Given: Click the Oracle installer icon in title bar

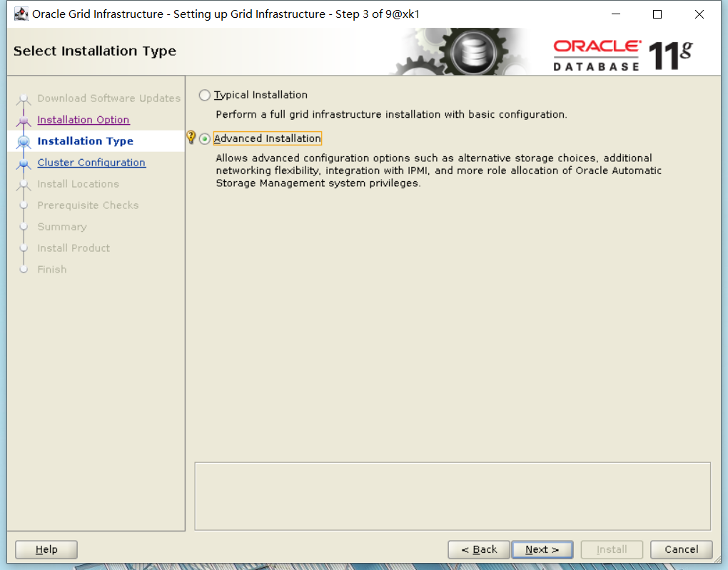Looking at the screenshot, I should [21, 14].
